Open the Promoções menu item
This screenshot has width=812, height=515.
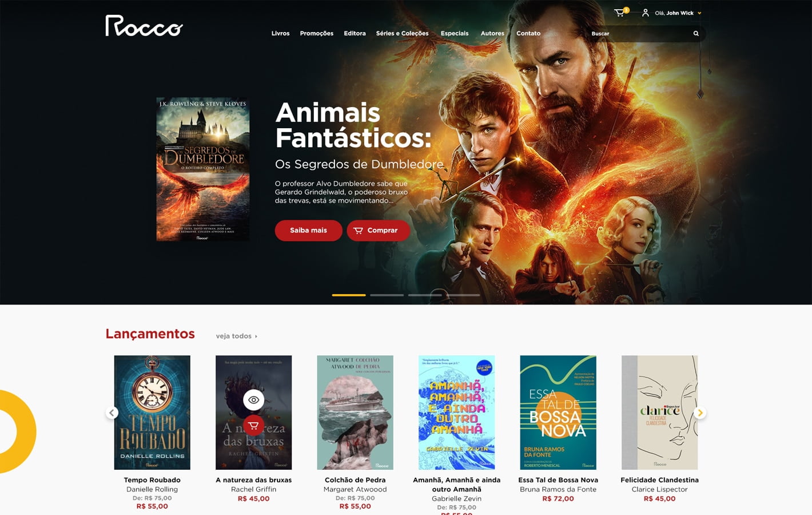(316, 33)
